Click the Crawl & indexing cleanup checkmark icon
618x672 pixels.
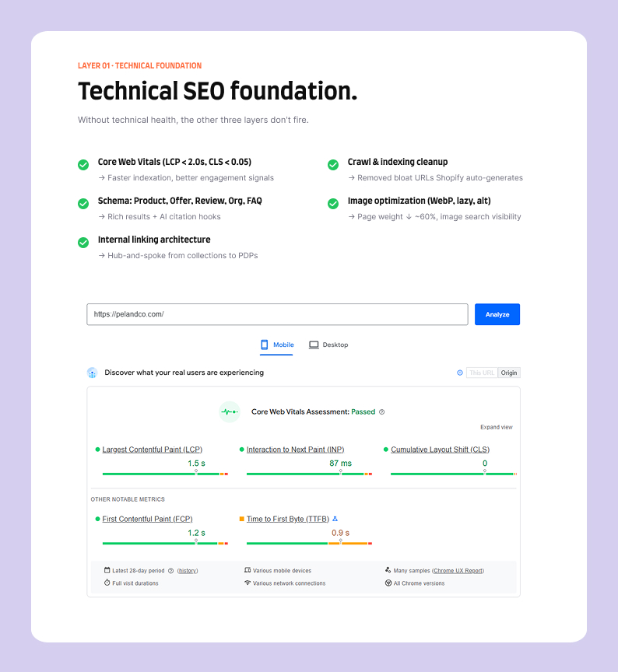point(333,165)
